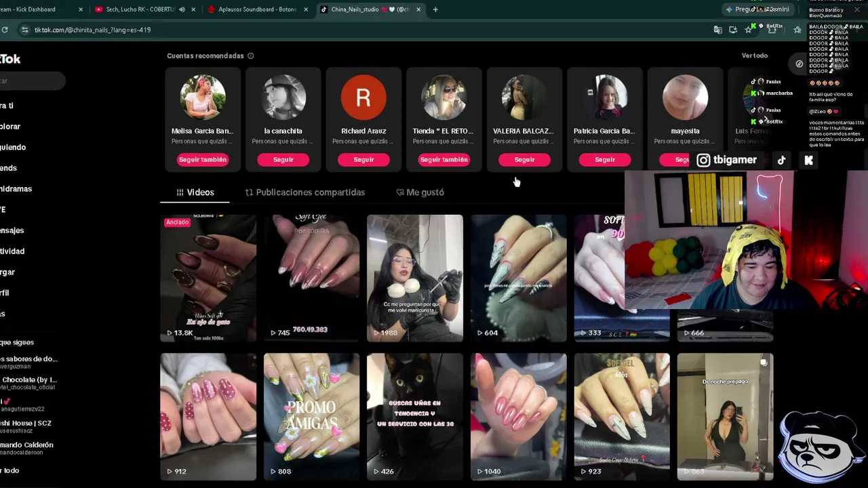The width and height of the screenshot is (868, 488).
Task: Open mayesita's profile avatar
Action: [x=685, y=98]
